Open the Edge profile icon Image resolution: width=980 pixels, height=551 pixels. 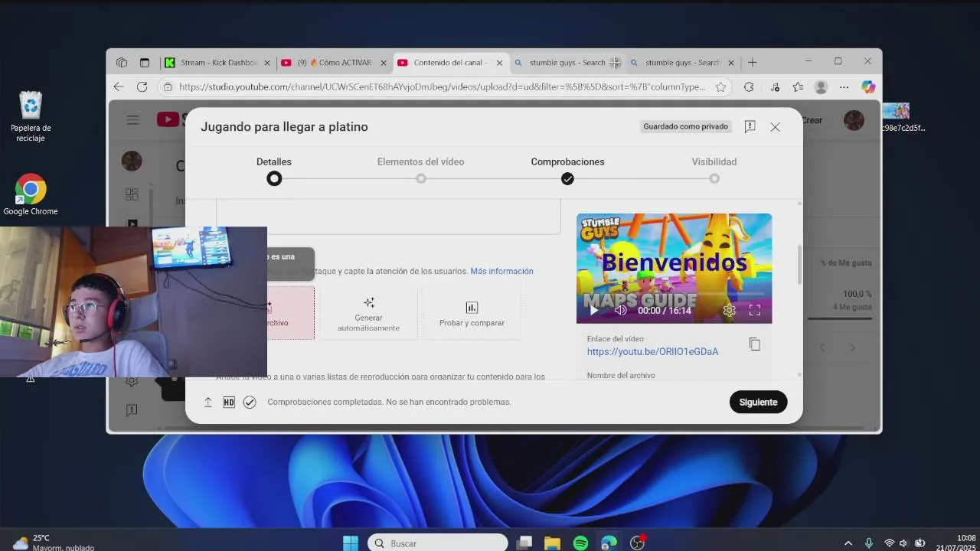(x=821, y=87)
